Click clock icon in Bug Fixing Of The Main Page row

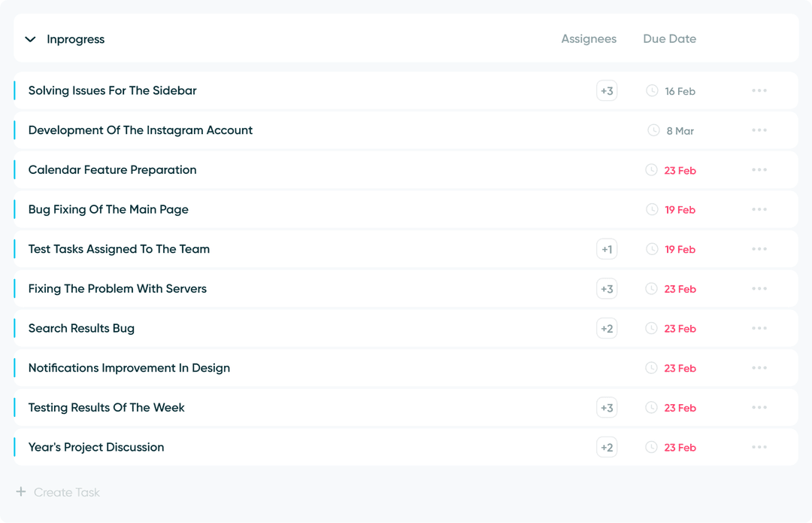[x=652, y=209]
